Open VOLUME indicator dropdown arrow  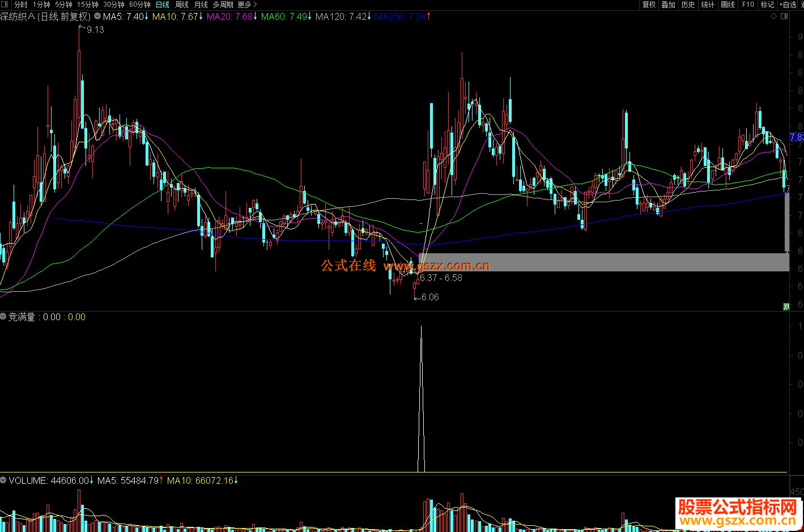[3, 480]
